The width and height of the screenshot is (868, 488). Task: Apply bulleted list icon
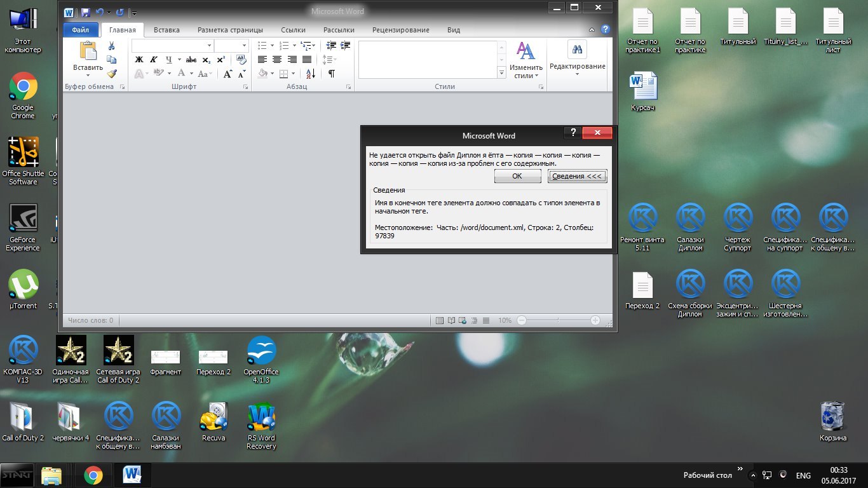(x=262, y=46)
